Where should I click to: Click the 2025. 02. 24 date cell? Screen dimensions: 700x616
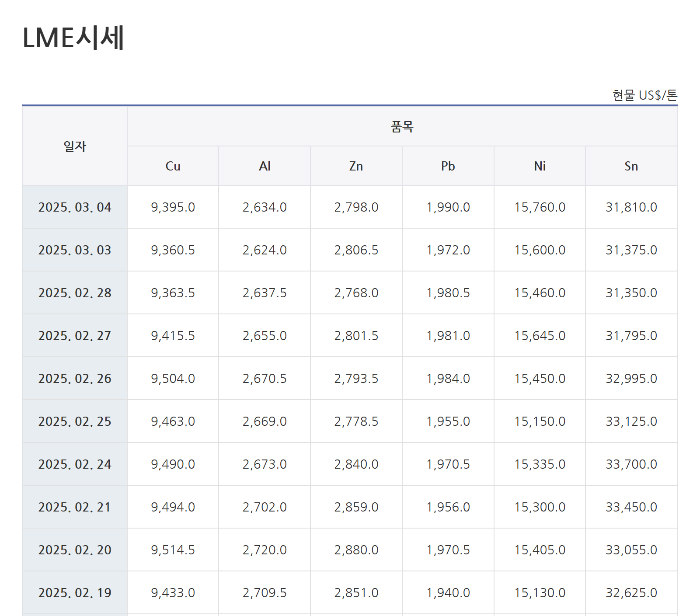point(75,464)
